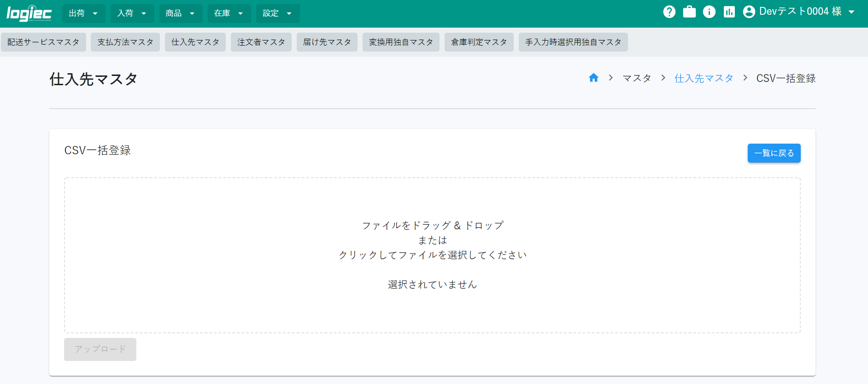
Task: Open the 注文者マスタ tab
Action: pyautogui.click(x=261, y=42)
